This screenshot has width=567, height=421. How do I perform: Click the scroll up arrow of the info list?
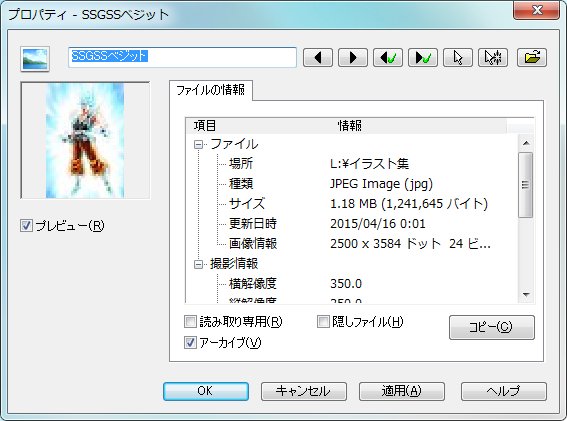526,143
